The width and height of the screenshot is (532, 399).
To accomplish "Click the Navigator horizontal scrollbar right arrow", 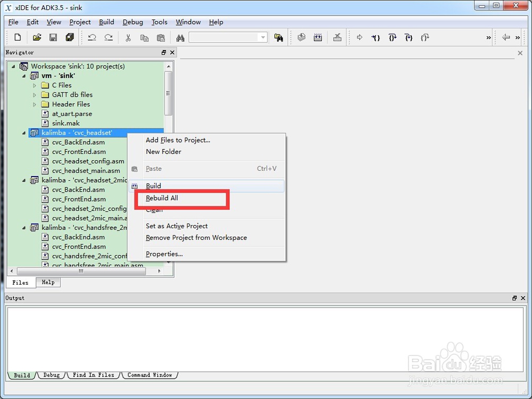I will click(159, 271).
